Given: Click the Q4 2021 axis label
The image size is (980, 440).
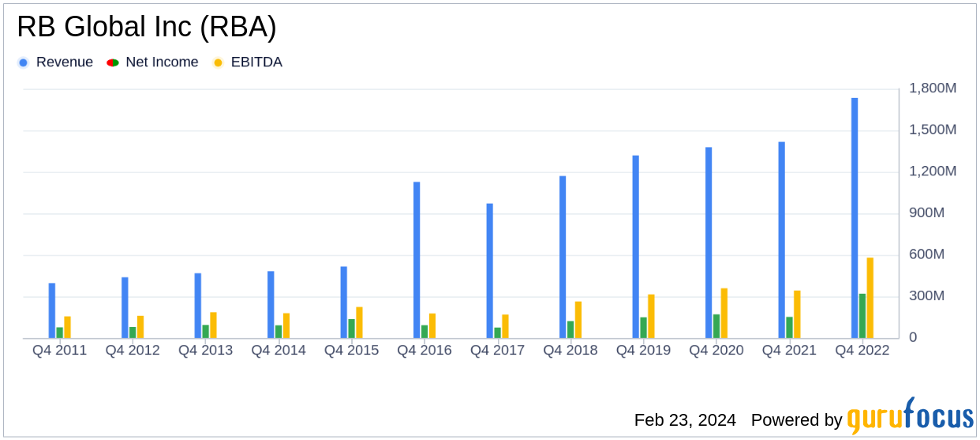Looking at the screenshot, I should click(x=790, y=350).
